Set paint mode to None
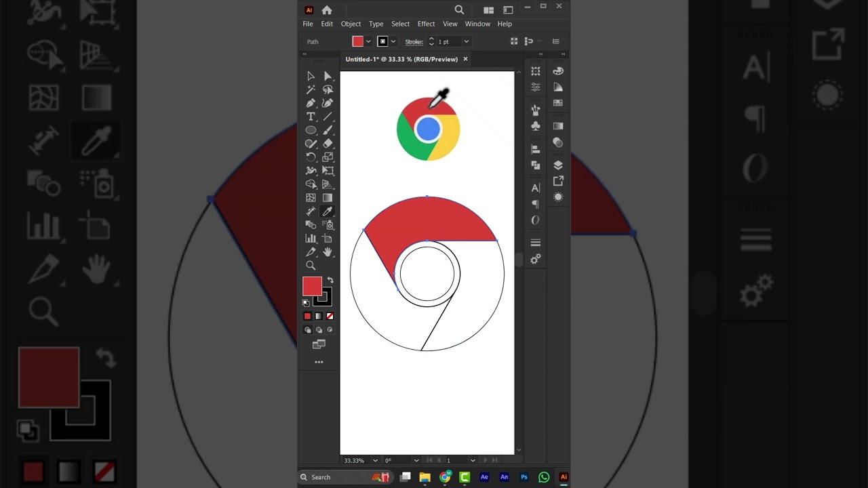The width and height of the screenshot is (868, 488). pos(330,317)
